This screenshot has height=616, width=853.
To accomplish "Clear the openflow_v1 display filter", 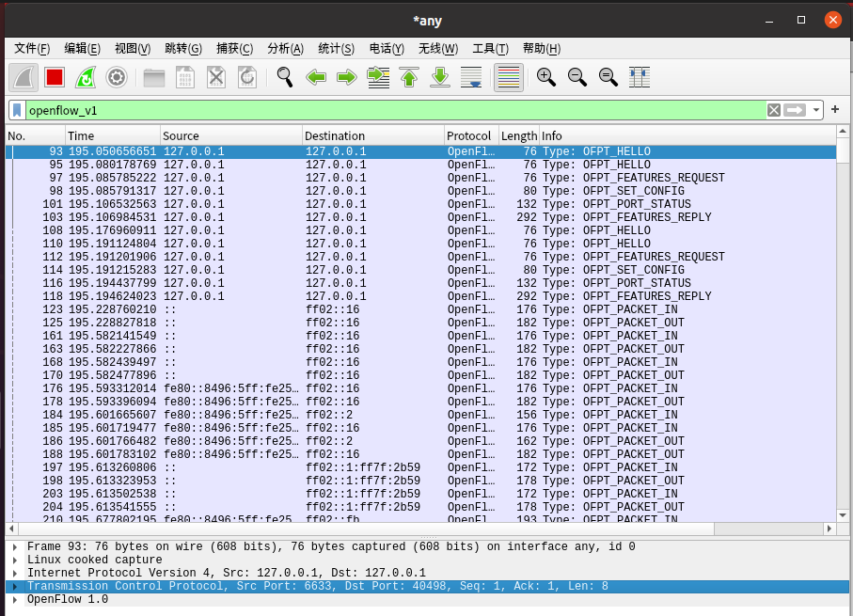I will (x=773, y=110).
